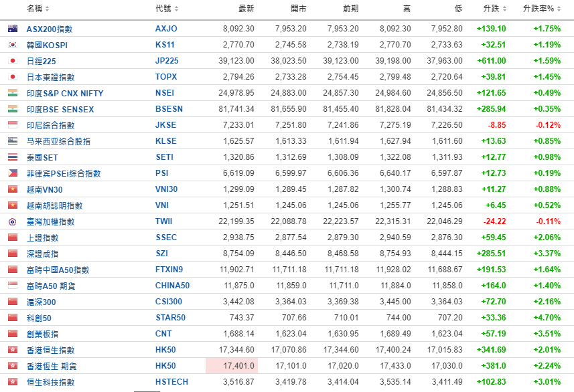Click the Japanese flag beside 日經225
574x392 pixels.
click(12, 61)
